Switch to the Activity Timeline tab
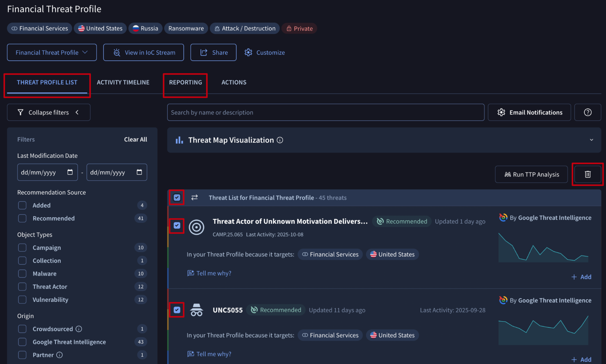This screenshot has width=606, height=364. click(x=123, y=82)
